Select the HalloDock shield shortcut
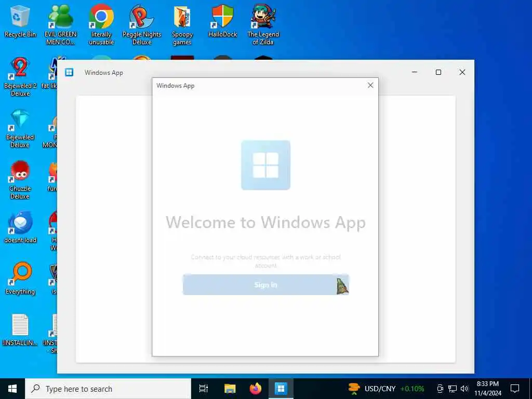This screenshot has height=399, width=532. point(222,21)
